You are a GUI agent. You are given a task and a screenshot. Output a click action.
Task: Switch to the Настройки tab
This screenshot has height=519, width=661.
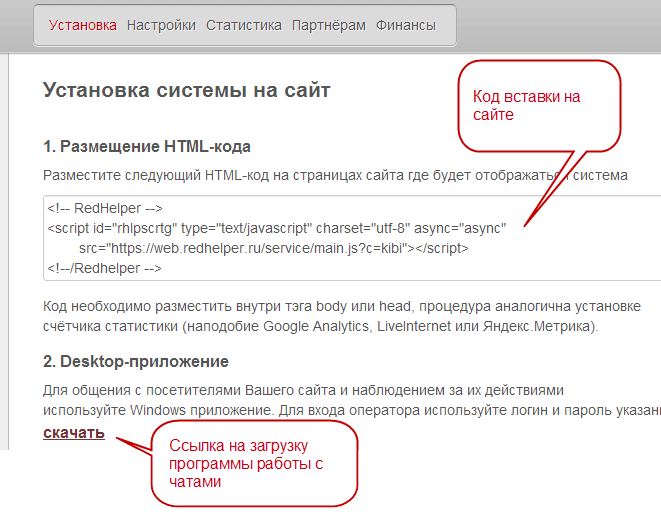[x=161, y=25]
